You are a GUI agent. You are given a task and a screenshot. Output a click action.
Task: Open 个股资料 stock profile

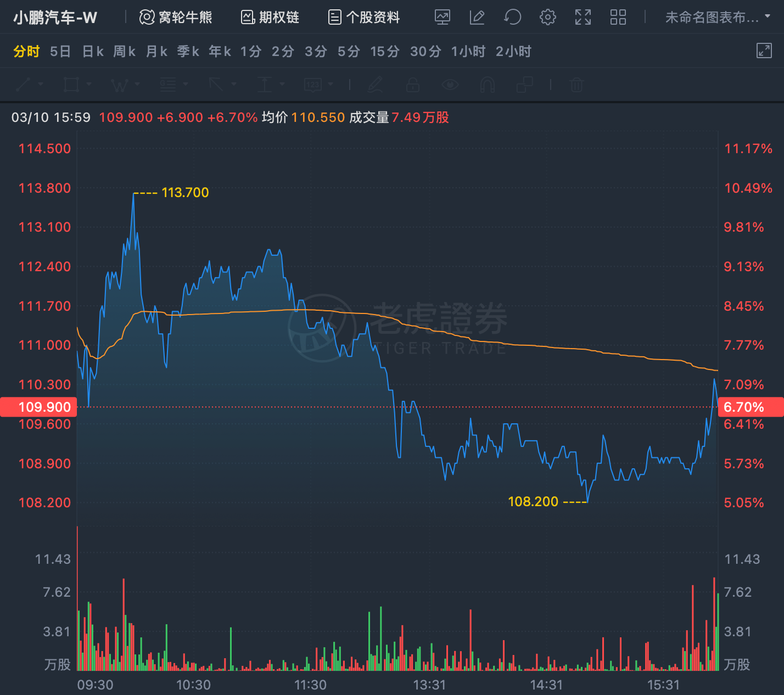[x=364, y=18]
